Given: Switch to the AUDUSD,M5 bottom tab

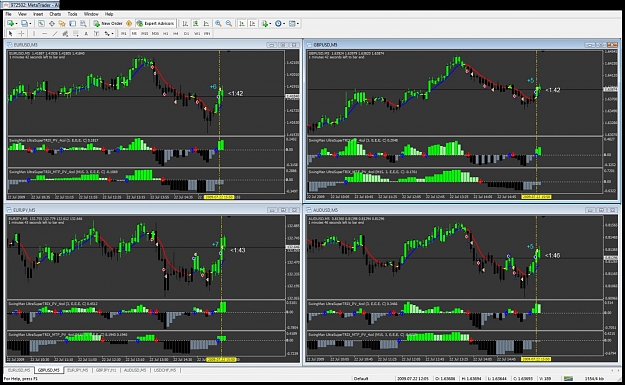Looking at the screenshot, I should coord(135,370).
